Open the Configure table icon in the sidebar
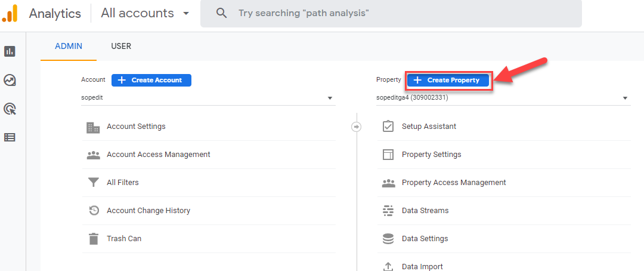This screenshot has width=644, height=271. point(10,137)
